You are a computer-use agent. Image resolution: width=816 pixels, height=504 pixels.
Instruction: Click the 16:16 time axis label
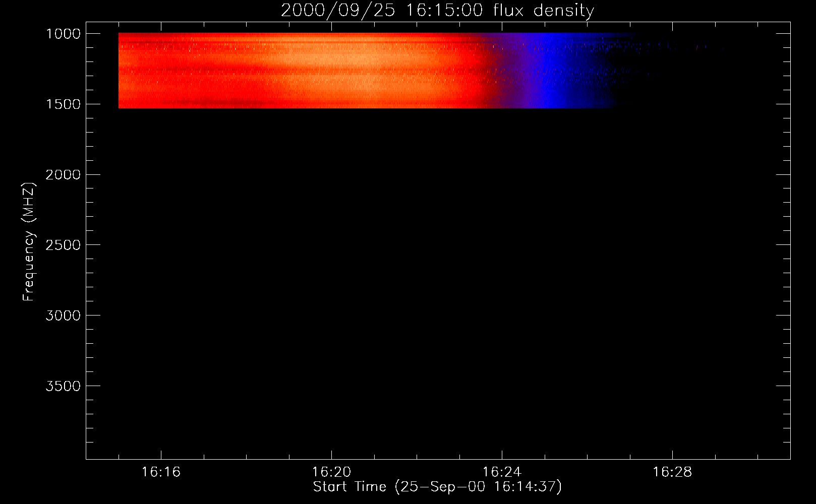point(161,472)
